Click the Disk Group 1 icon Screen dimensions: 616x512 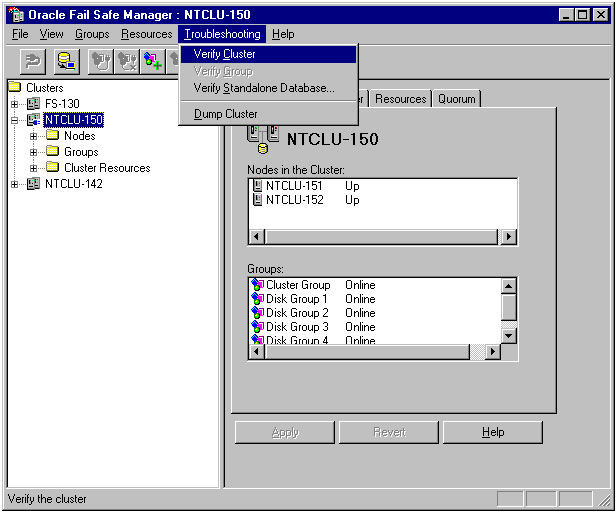tap(257, 299)
